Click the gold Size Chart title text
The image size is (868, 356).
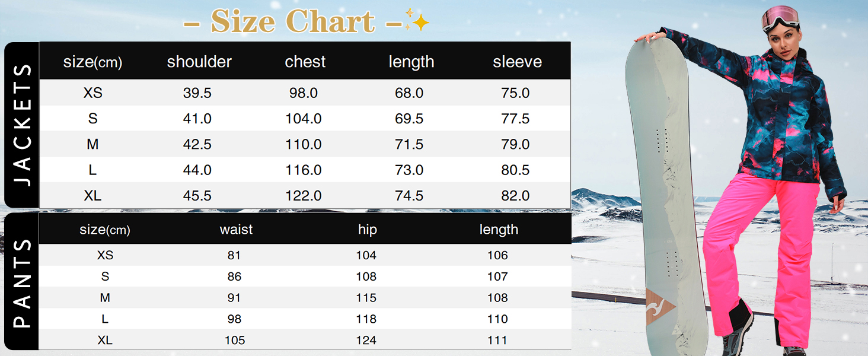293,21
